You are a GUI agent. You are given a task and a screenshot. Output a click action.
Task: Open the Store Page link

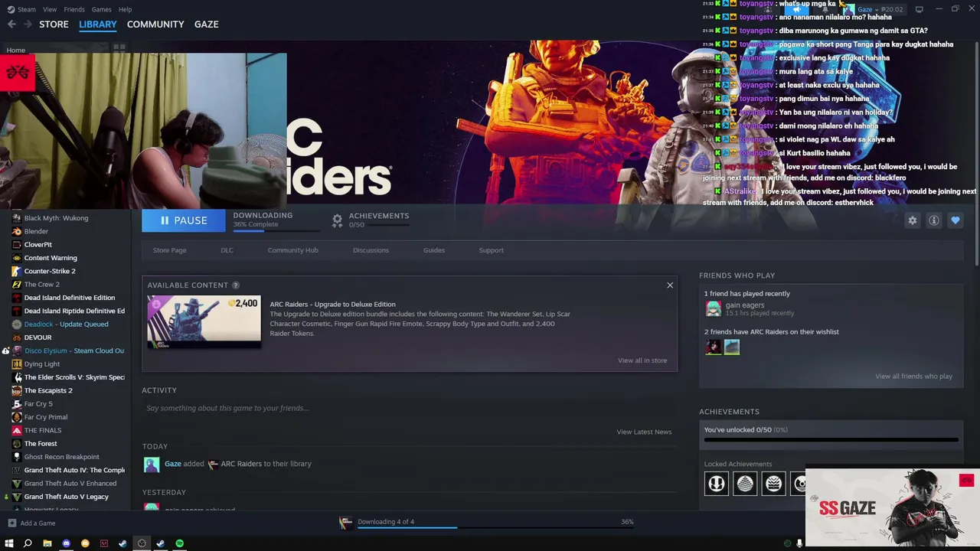pyautogui.click(x=169, y=250)
